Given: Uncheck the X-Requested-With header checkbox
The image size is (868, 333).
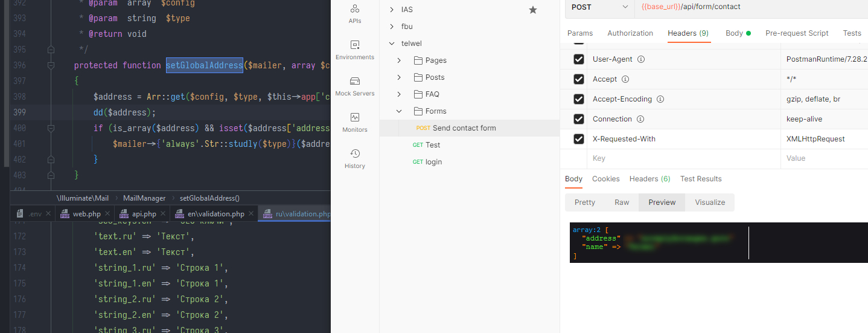Looking at the screenshot, I should coord(579,139).
